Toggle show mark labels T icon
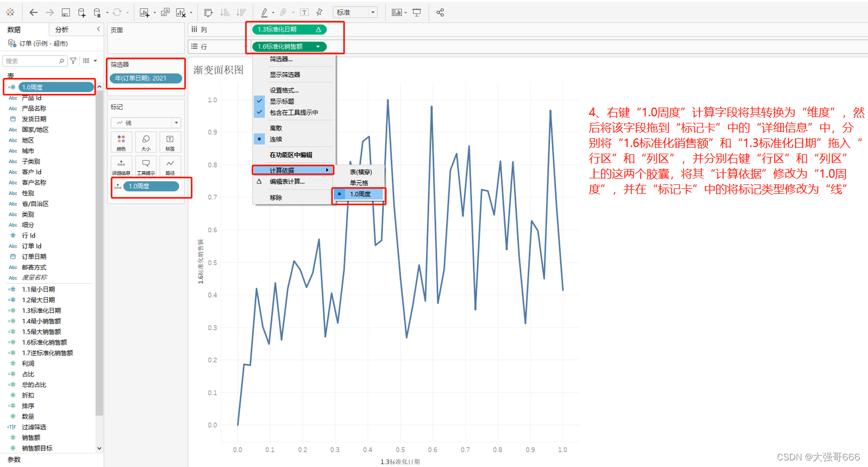 (304, 12)
